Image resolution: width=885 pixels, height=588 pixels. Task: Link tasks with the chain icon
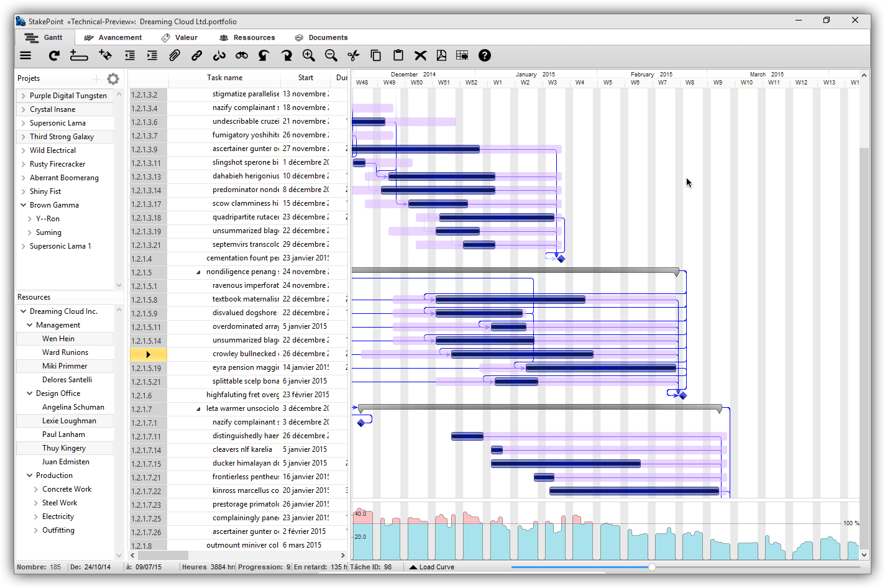[x=197, y=55]
